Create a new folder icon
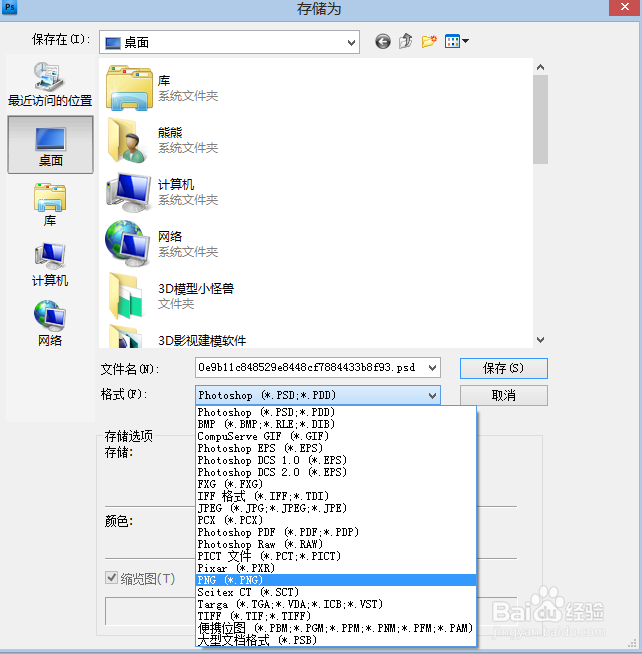The width and height of the screenshot is (642, 654). pos(429,41)
